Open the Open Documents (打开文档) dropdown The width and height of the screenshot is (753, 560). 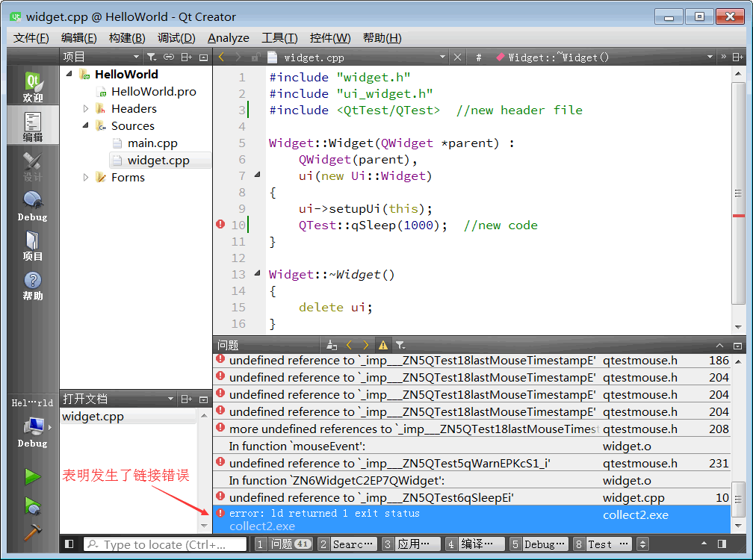point(118,399)
